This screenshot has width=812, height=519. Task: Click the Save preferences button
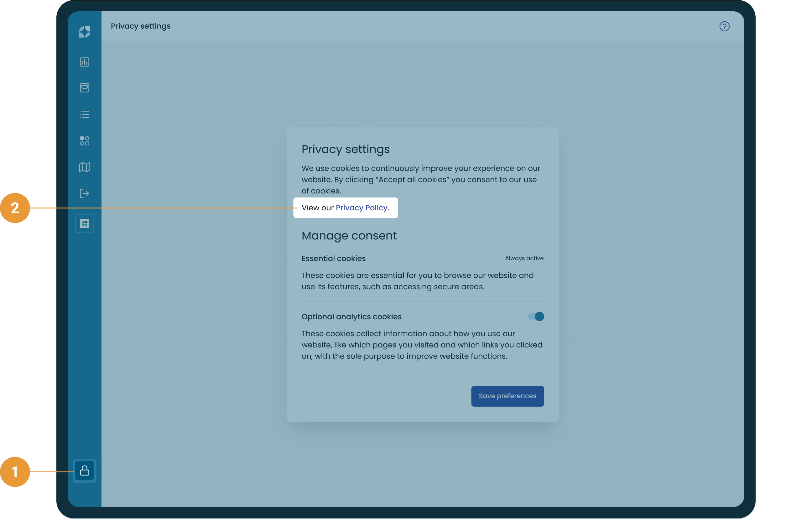click(507, 396)
